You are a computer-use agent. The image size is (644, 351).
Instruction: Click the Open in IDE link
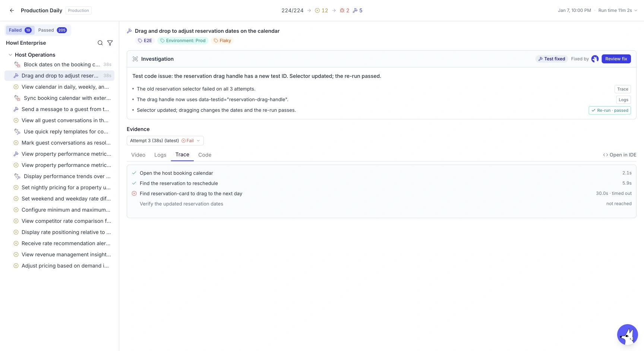(x=620, y=155)
